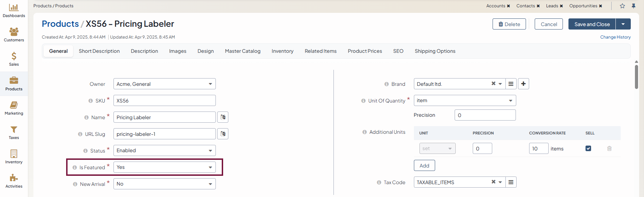Mark page as favorite with star icon
This screenshot has height=197, width=644.
(622, 6)
